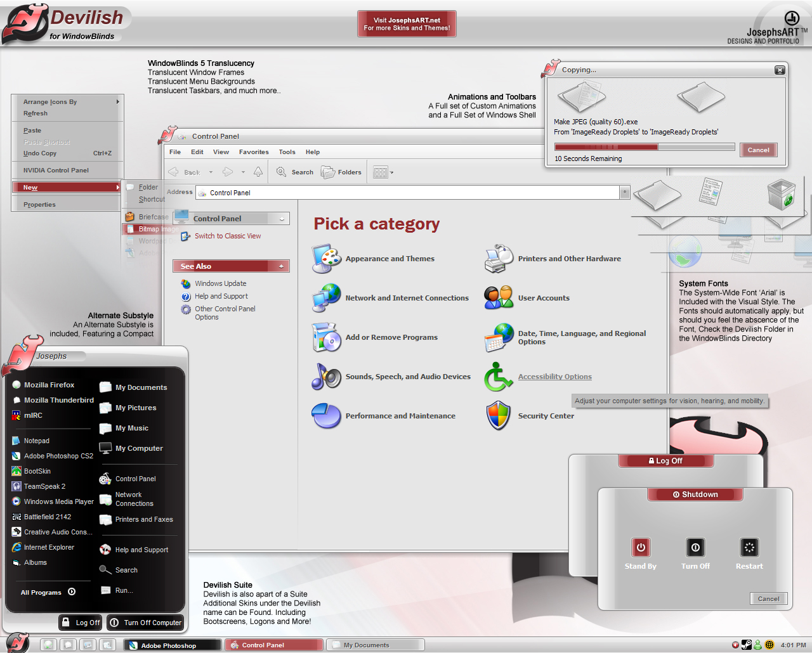
Task: Click the Search magnifier in Control Panel toolbar
Action: tap(295, 172)
